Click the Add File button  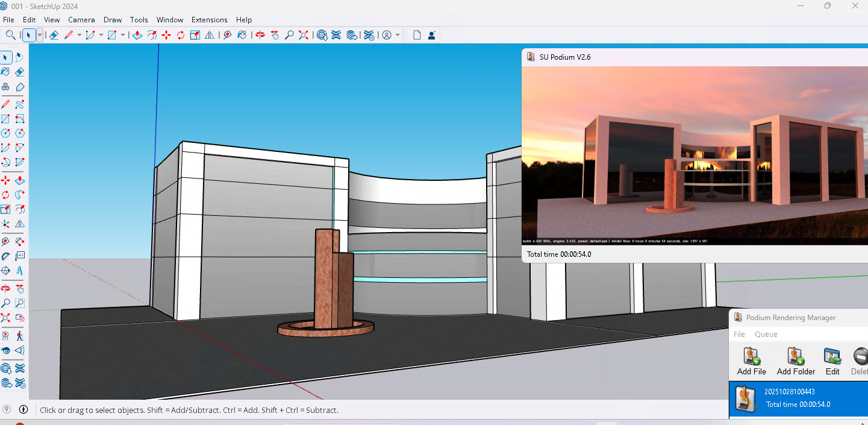[x=751, y=362]
